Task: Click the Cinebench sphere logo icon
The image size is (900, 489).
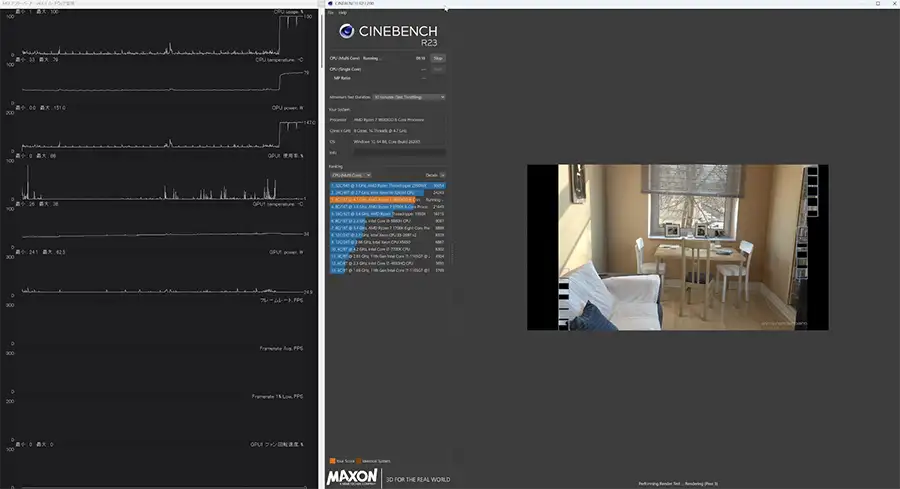Action: pyautogui.click(x=346, y=31)
